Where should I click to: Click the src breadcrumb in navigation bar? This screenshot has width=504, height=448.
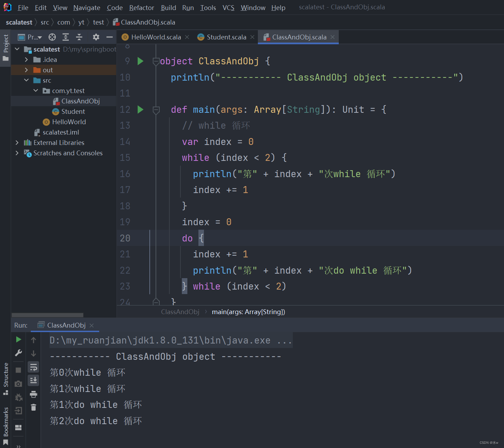45,22
